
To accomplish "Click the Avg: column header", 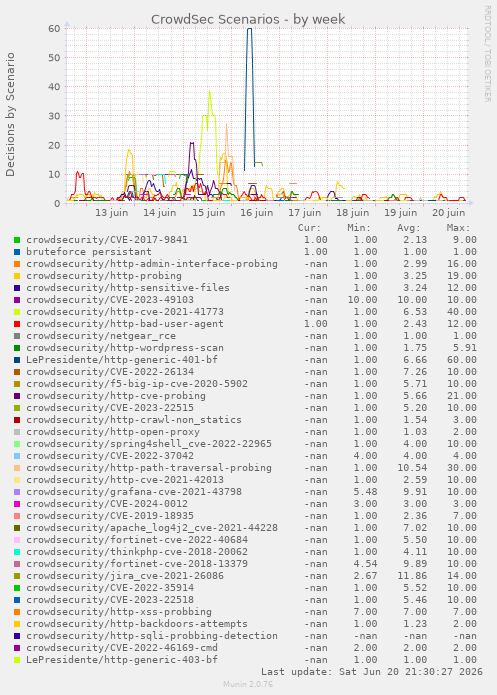I will click(x=409, y=228).
